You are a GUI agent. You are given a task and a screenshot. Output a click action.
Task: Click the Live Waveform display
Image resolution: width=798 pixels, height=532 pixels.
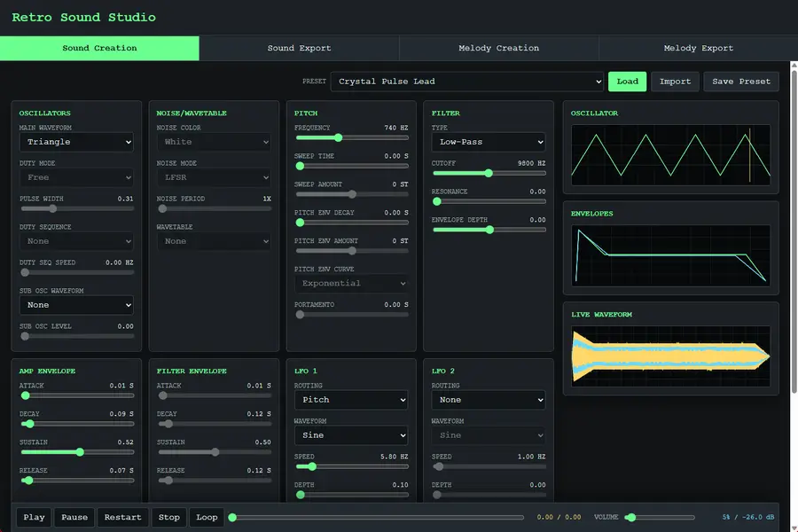[x=670, y=356]
